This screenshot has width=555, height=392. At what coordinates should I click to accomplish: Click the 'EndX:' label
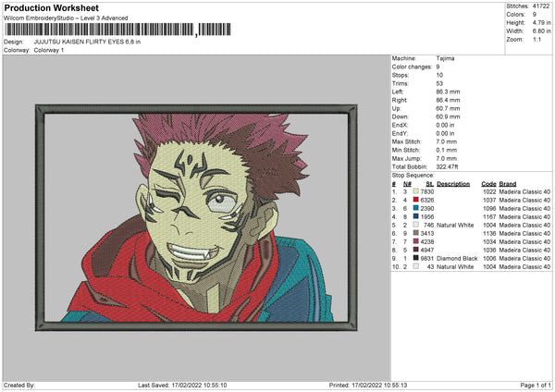[x=400, y=125]
